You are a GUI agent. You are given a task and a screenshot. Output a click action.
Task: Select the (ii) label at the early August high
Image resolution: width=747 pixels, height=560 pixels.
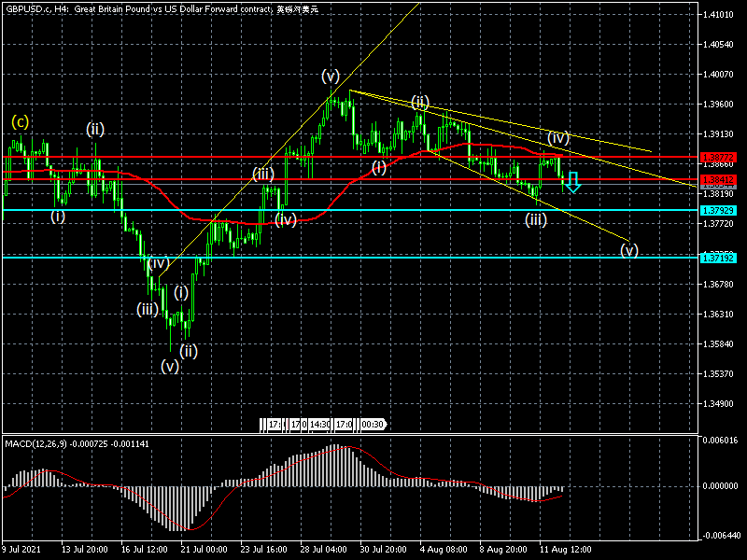420,101
